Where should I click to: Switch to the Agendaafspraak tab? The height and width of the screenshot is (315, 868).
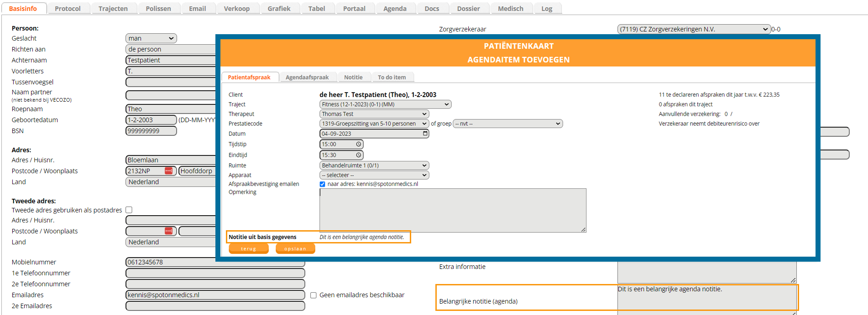pos(307,77)
